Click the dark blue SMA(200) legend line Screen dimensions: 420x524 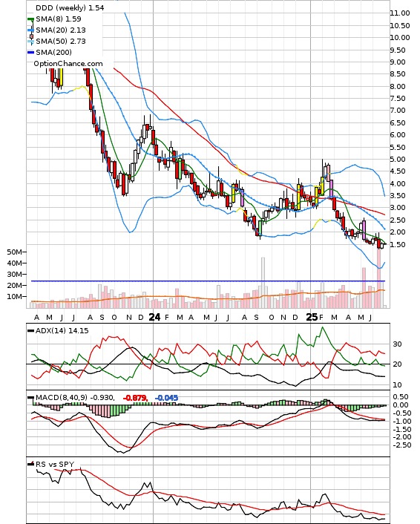tap(30, 53)
